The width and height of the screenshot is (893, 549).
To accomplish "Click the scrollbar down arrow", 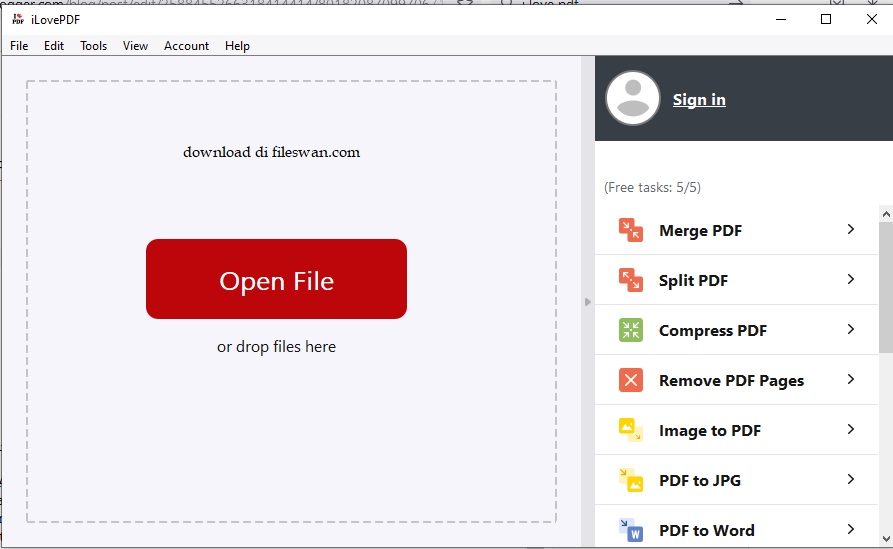I will coord(886,539).
